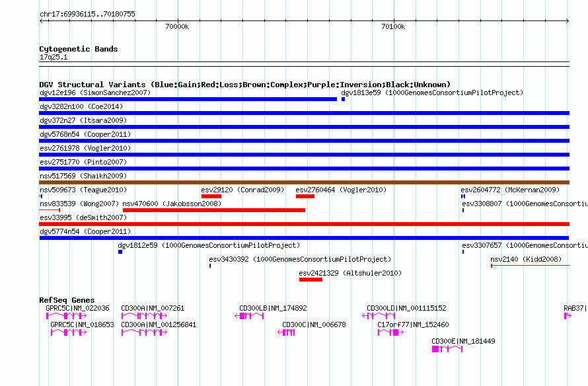Click the right arrow of the chromosome ruler
Screen dimensions: 588x386
tap(567, 21)
